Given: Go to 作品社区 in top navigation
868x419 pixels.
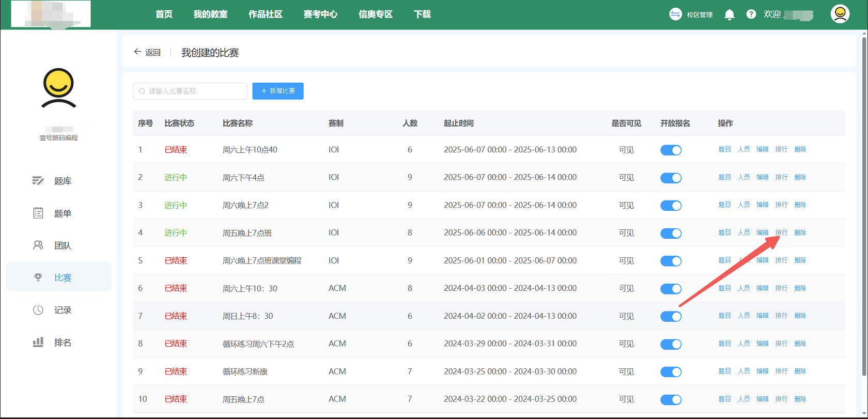Looking at the screenshot, I should pos(266,14).
